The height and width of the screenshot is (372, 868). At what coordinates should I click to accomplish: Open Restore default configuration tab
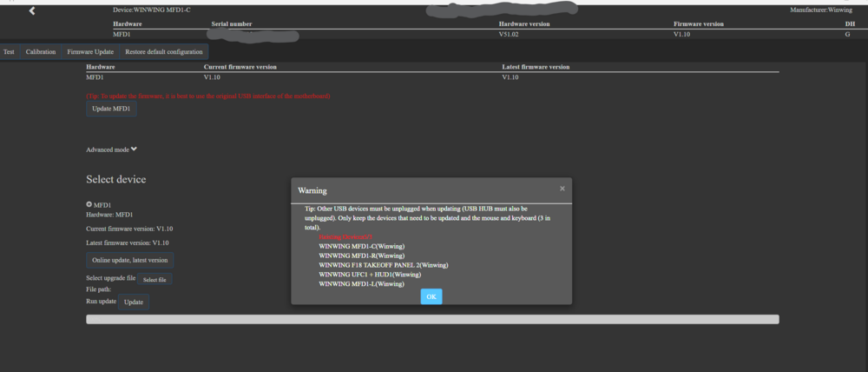click(164, 51)
